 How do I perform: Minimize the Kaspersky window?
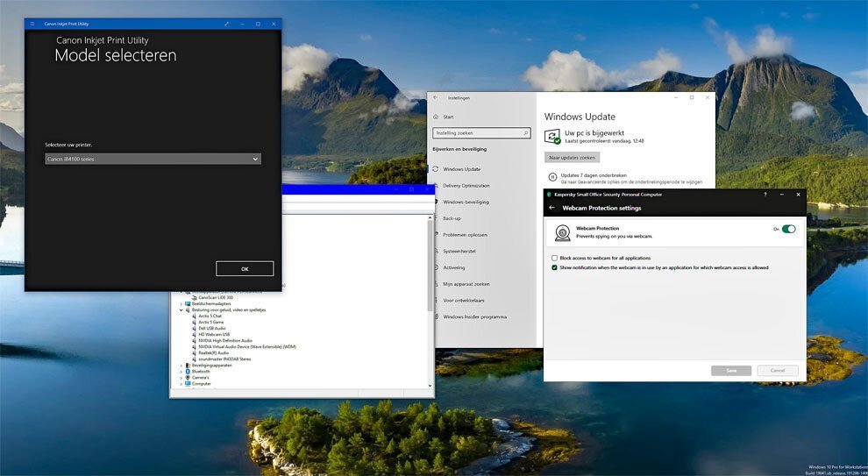point(782,195)
